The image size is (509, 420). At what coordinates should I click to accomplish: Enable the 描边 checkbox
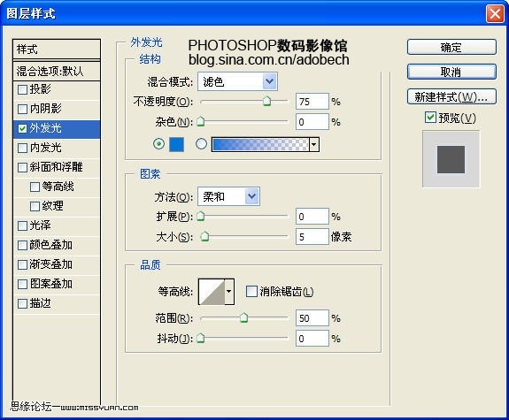22,304
